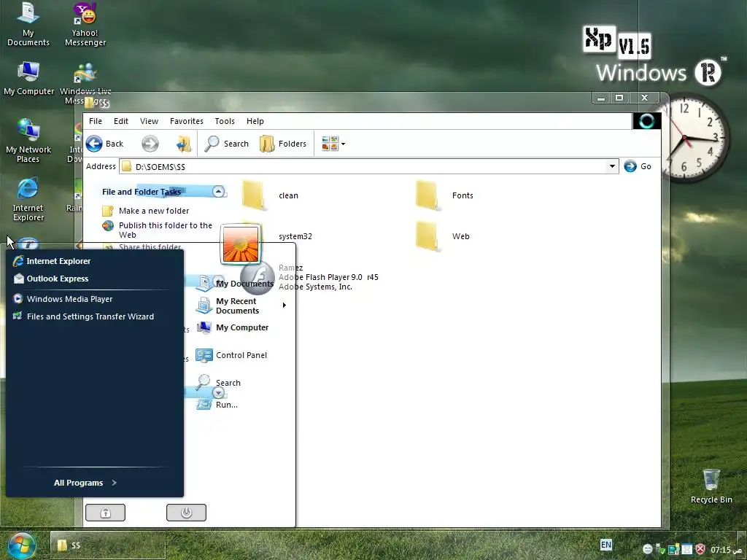Click the Adobe Flash Player file icon
The image size is (747, 560).
pyautogui.click(x=258, y=278)
